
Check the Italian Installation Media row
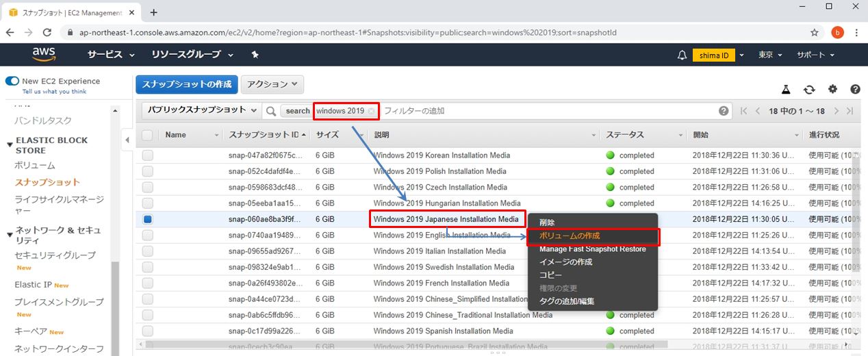click(147, 251)
